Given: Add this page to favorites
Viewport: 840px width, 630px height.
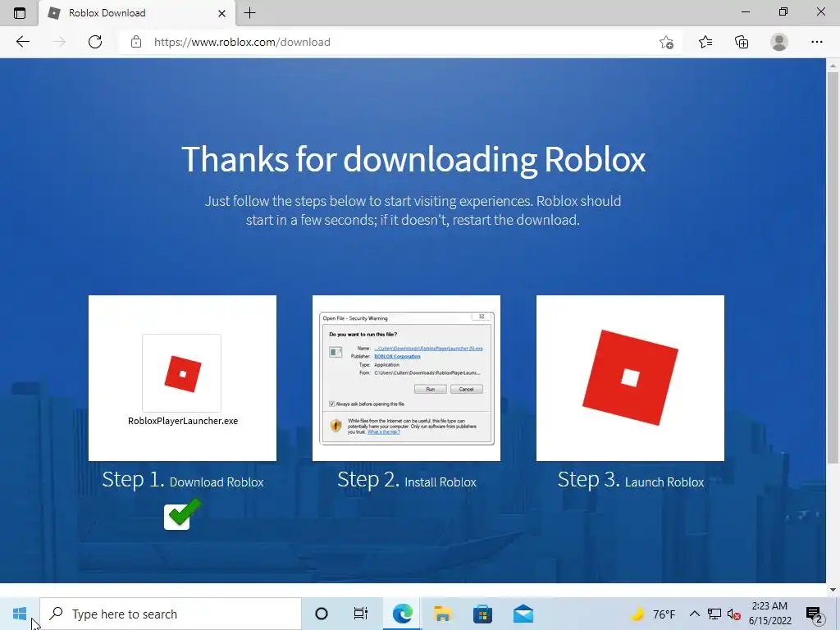Looking at the screenshot, I should 666,43.
